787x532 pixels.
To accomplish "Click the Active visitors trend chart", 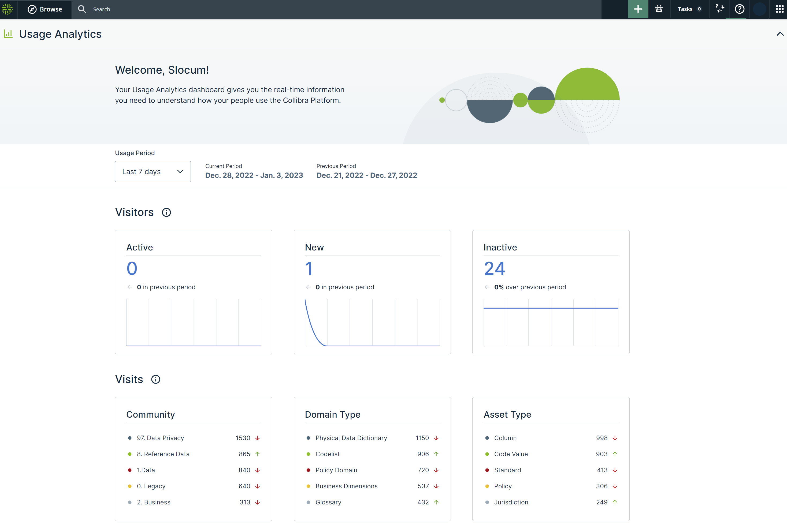I will pyautogui.click(x=194, y=322).
